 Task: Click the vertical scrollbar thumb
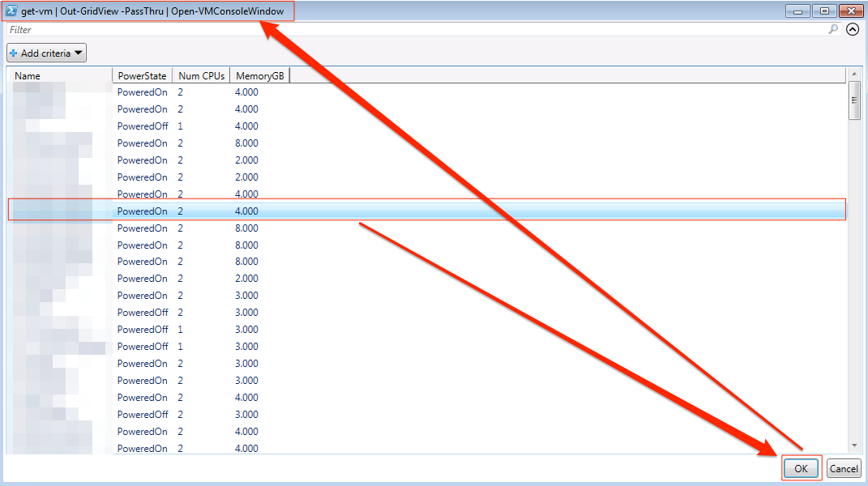coord(855,99)
